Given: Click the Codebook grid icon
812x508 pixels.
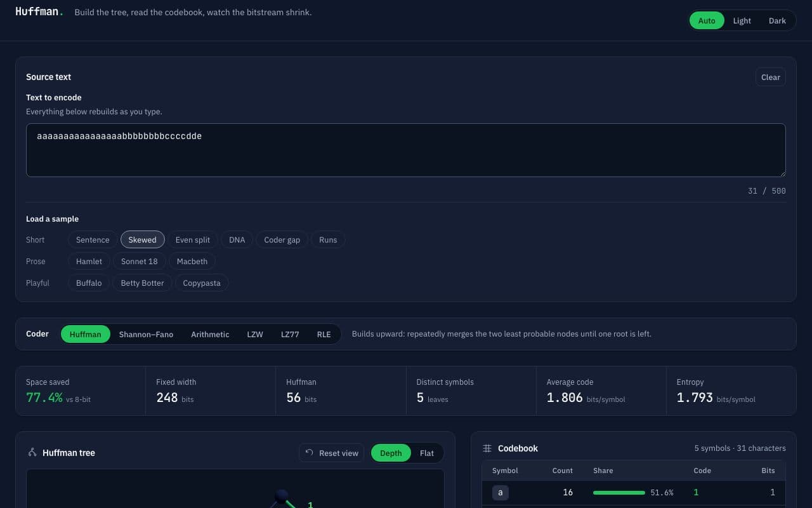Looking at the screenshot, I should point(487,448).
